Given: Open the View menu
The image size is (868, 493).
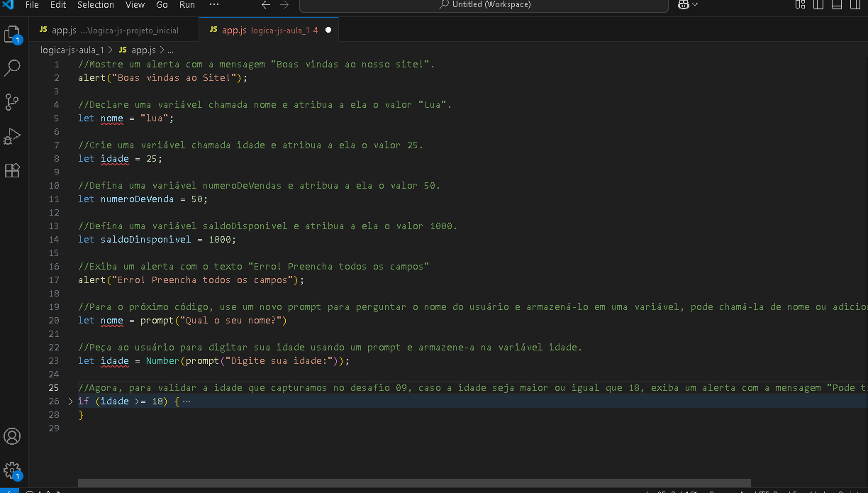Looking at the screenshot, I should [x=135, y=5].
